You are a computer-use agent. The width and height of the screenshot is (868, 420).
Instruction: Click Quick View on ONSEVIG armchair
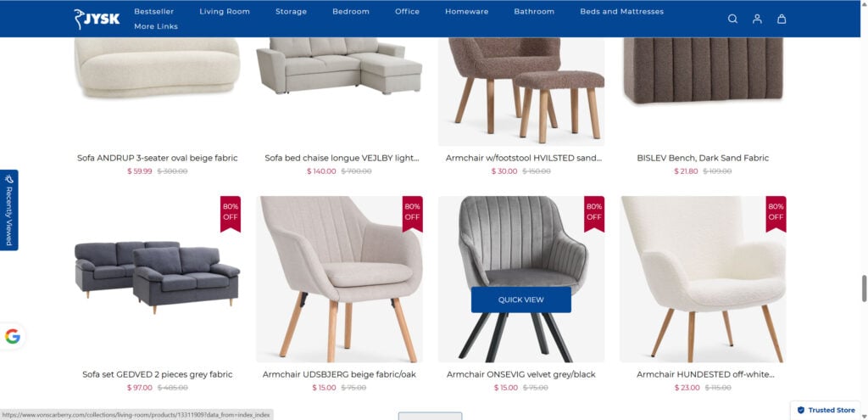coord(521,300)
